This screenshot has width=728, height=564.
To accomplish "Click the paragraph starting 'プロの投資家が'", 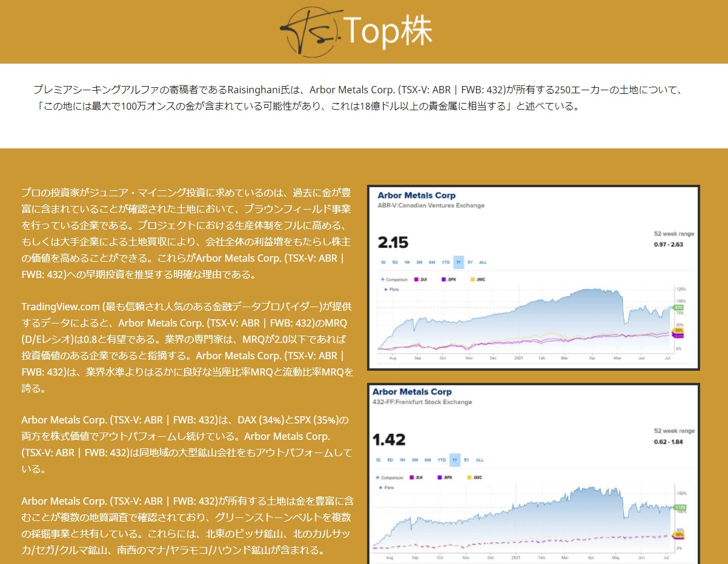I will pyautogui.click(x=187, y=234).
